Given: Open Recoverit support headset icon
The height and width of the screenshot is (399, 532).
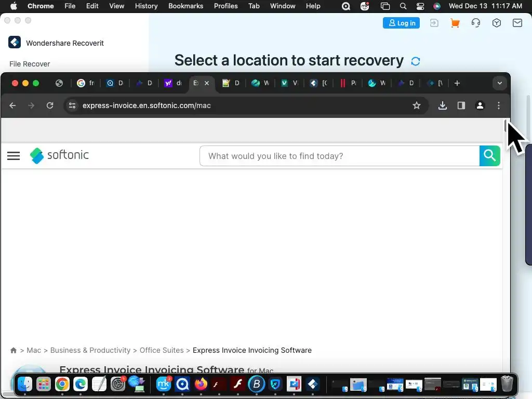Looking at the screenshot, I should click(x=476, y=23).
